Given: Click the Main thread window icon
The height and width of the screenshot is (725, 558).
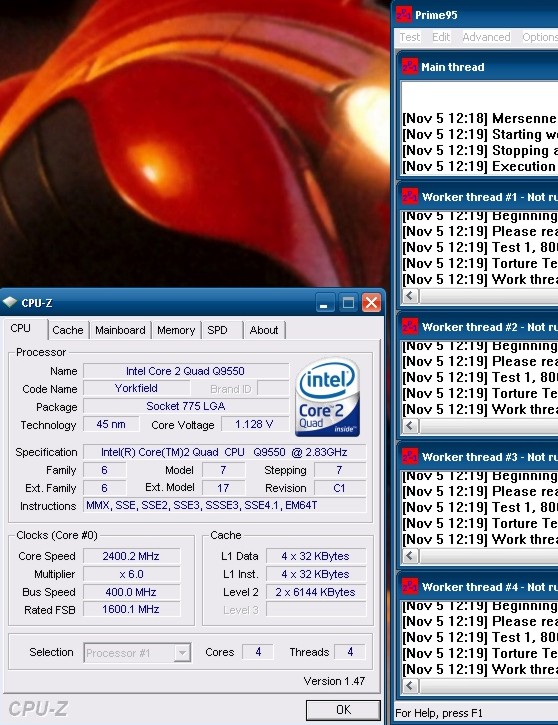Looking at the screenshot, I should (x=410, y=67).
